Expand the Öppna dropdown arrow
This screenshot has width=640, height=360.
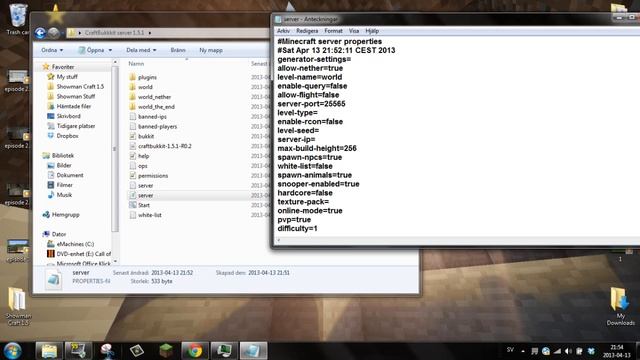[110, 50]
